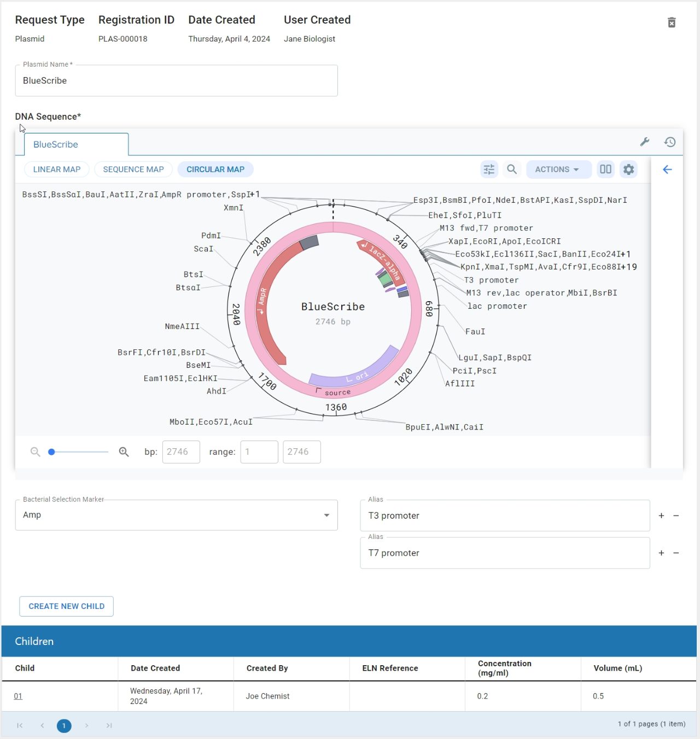This screenshot has width=700, height=739.
Task: Open editor settings gear icon
Action: point(629,169)
